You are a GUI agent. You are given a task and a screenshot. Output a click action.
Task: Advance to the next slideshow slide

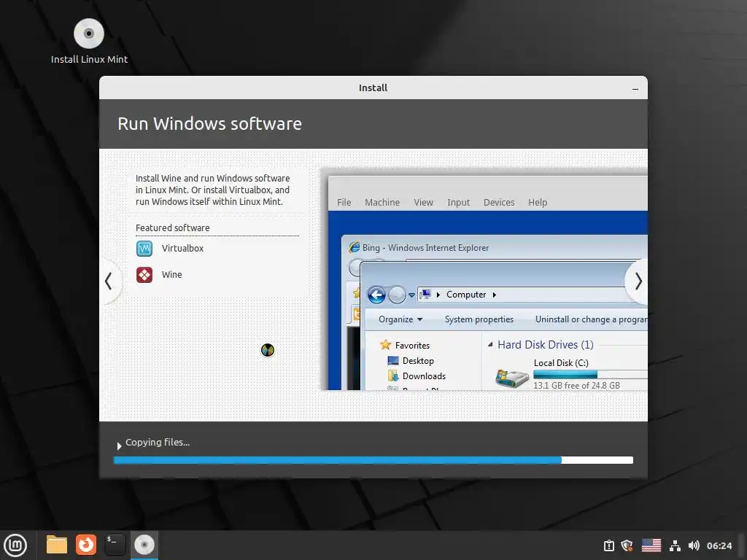(x=638, y=281)
